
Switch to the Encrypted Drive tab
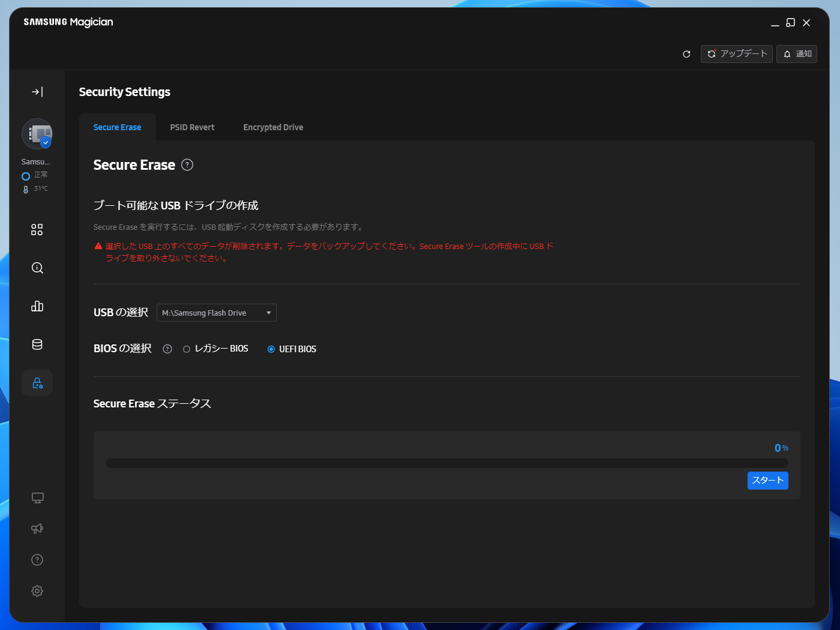(x=273, y=127)
